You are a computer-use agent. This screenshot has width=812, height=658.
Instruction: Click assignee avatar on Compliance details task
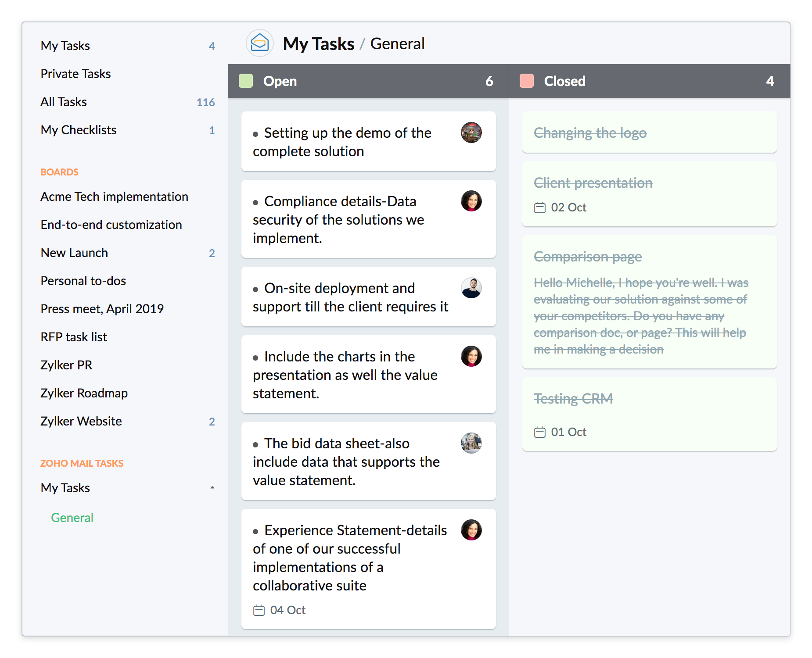pos(471,201)
